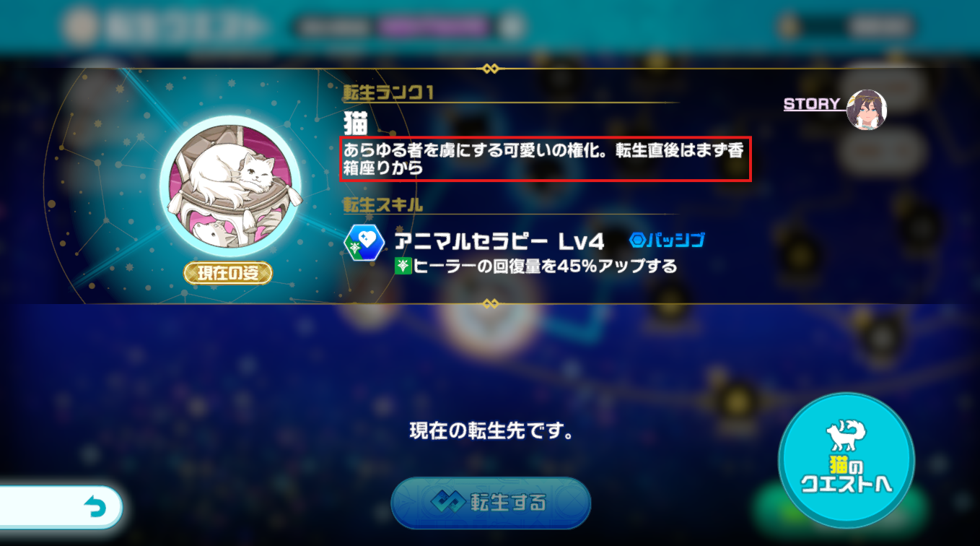
Task: Tap the 猫 reincarnation title
Action: 356,123
